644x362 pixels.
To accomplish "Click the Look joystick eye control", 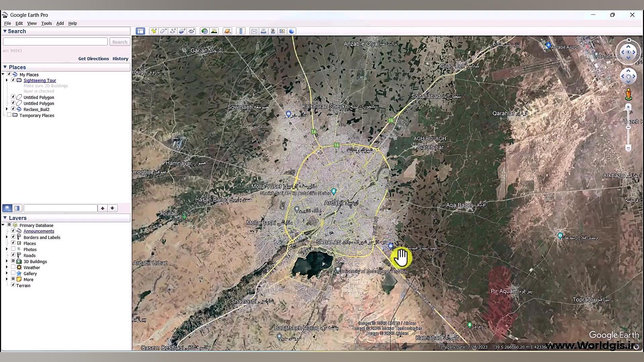I will (x=628, y=52).
